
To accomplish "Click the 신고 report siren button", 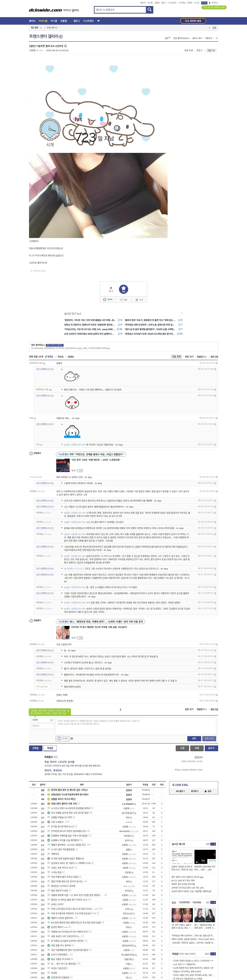I will point(139,299).
